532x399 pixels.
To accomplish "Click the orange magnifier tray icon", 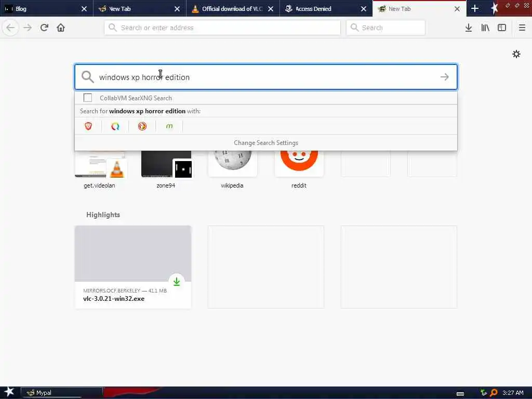I will point(494,393).
